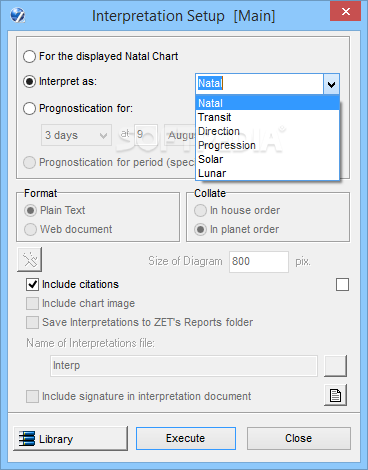Enable Include signature in interpretation document

(x=32, y=396)
